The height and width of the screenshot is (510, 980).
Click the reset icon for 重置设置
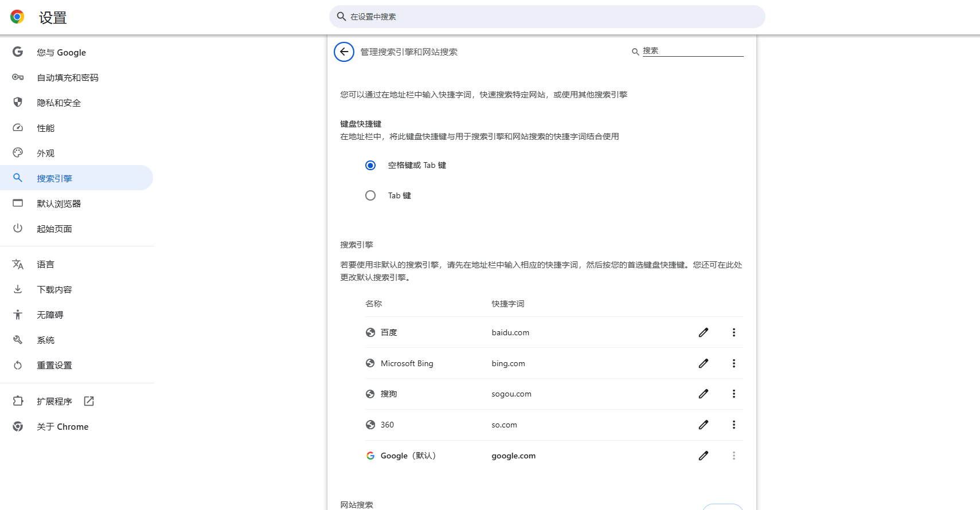click(18, 365)
